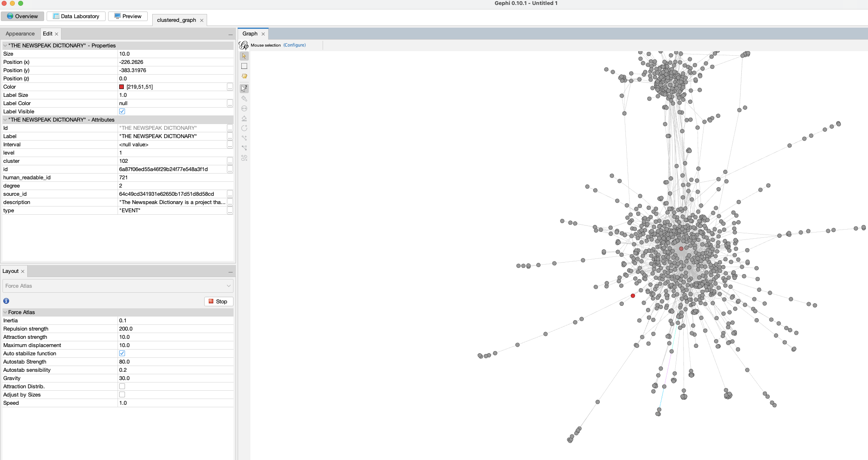Enable Adjust by Sizes checkbox
Viewport: 868px width, 460px height.
122,394
